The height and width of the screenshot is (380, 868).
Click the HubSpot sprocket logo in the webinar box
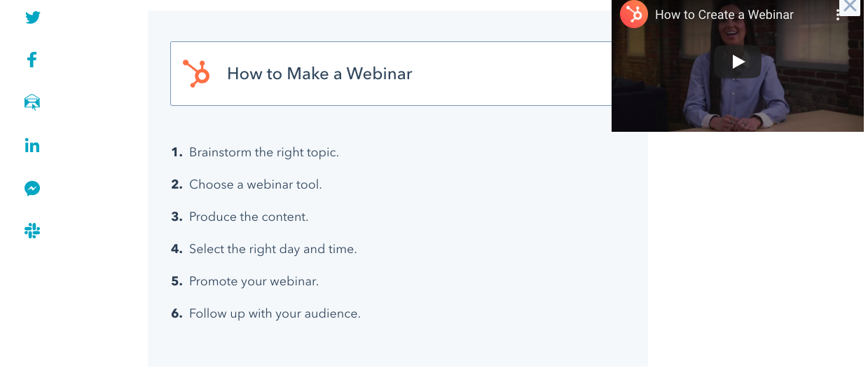(x=197, y=74)
